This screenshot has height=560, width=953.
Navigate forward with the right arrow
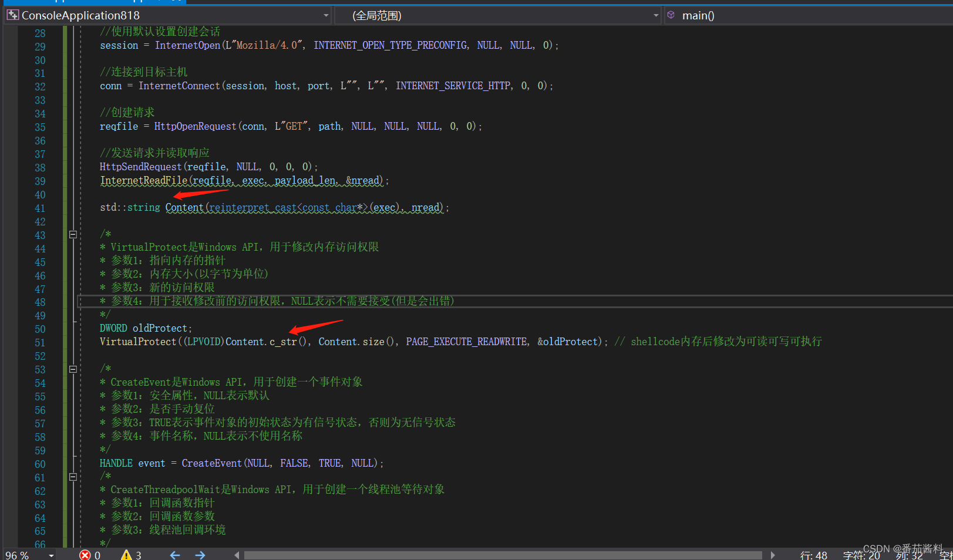click(x=200, y=555)
